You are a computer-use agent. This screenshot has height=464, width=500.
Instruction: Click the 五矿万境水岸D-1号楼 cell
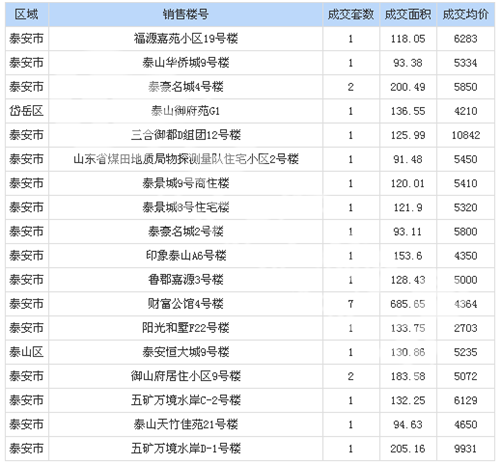(x=186, y=448)
